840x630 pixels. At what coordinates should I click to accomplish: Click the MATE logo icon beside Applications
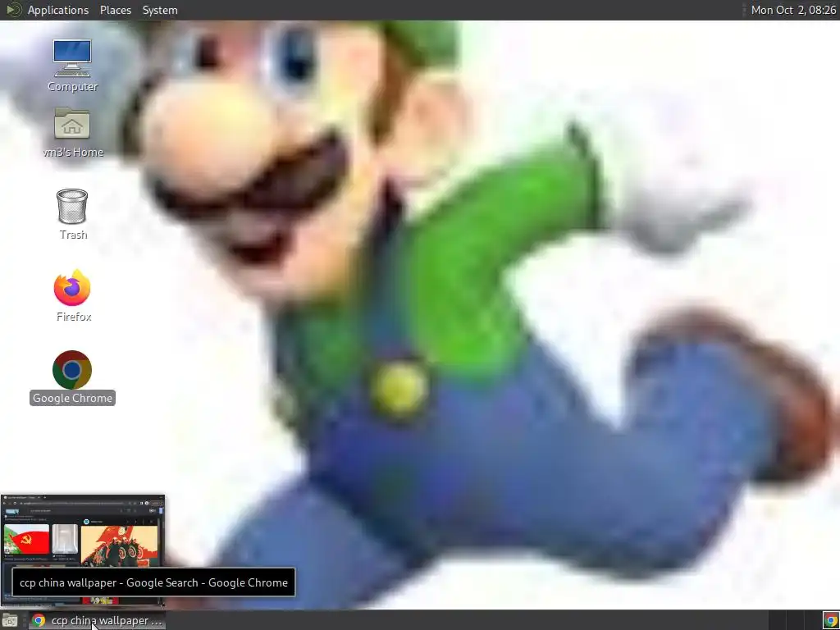(13, 10)
